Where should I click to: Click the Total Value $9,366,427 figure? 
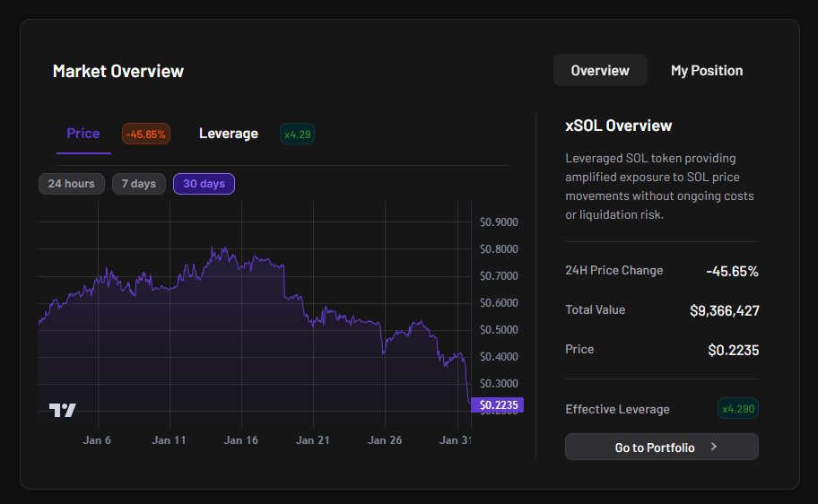pyautogui.click(x=725, y=311)
